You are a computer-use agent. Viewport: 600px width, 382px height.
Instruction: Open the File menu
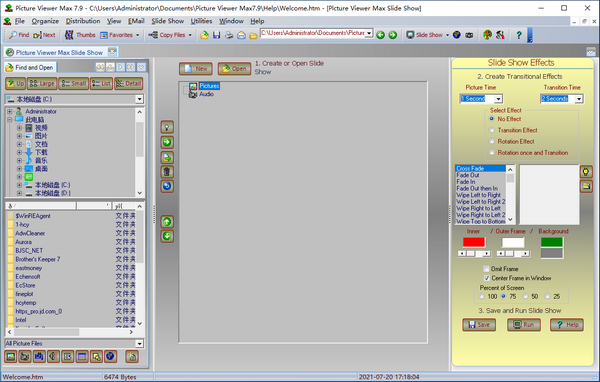tap(20, 21)
